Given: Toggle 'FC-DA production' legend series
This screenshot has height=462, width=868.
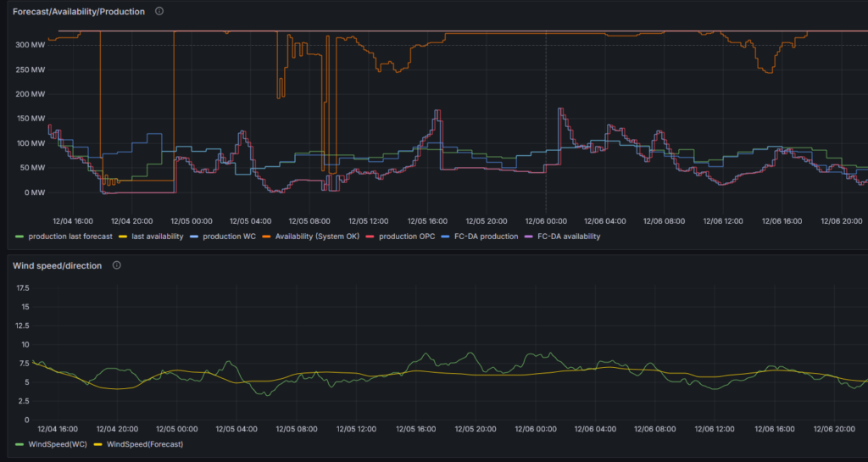Looking at the screenshot, I should coord(486,237).
